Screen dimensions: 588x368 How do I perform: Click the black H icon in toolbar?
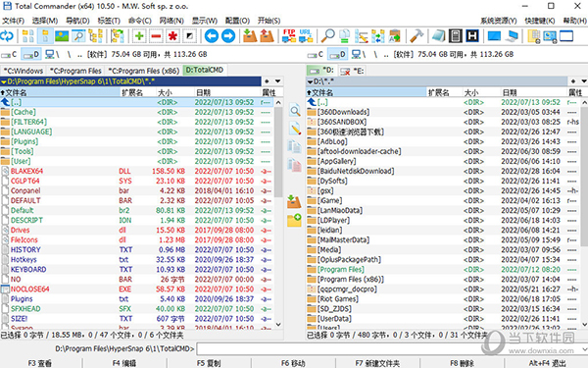point(472,36)
